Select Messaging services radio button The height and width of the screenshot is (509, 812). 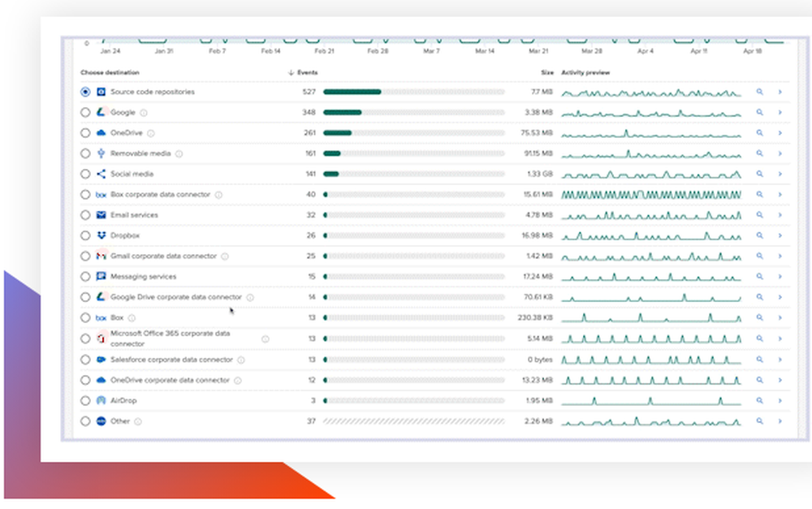tap(85, 277)
